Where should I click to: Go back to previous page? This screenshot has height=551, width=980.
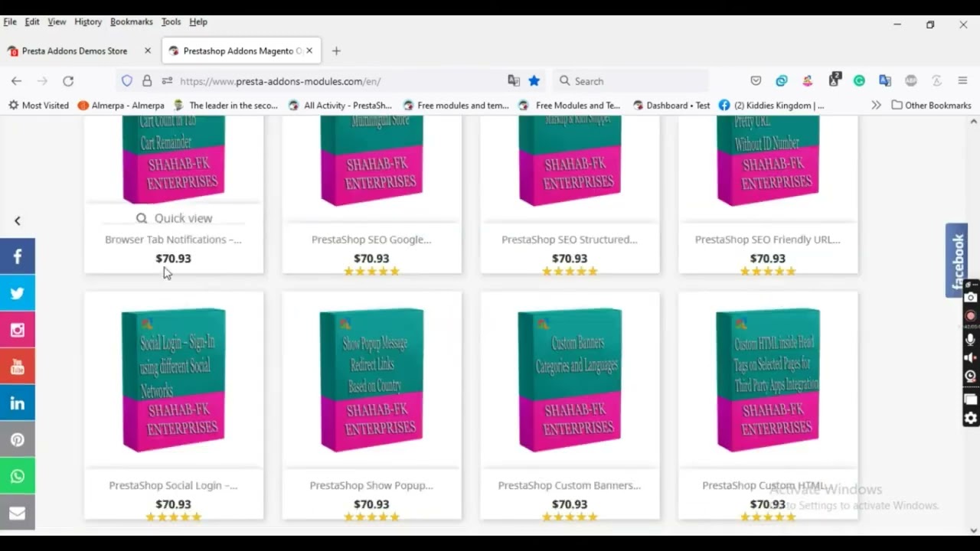coord(16,80)
